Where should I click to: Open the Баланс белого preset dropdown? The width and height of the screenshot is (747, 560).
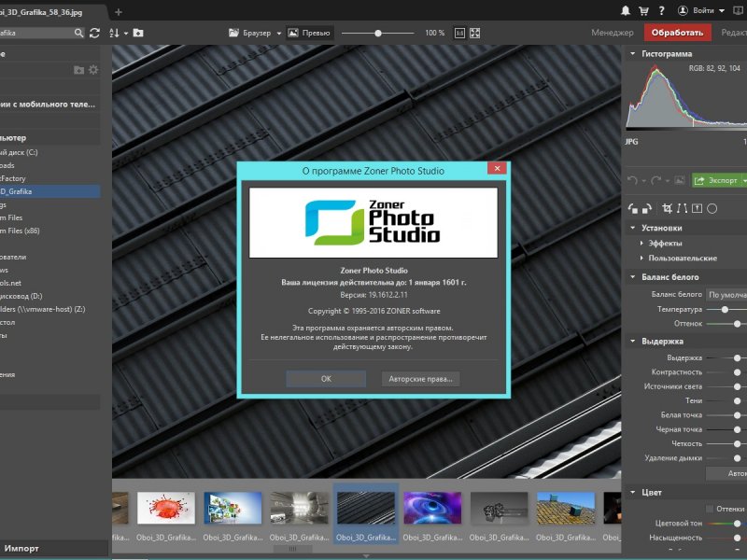(726, 295)
